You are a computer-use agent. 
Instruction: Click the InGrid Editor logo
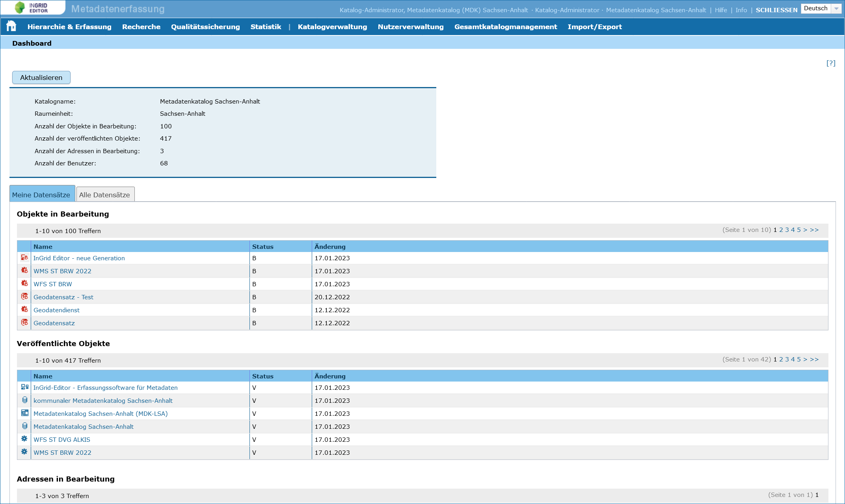point(32,8)
